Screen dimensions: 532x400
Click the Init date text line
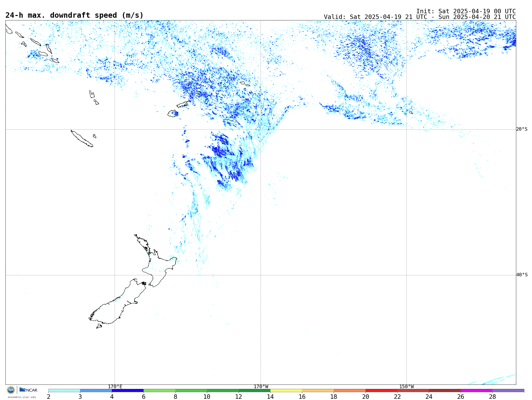(466, 11)
